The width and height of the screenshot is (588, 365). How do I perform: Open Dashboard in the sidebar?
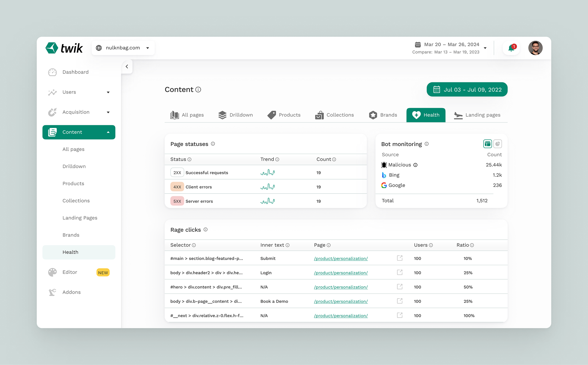click(79, 72)
